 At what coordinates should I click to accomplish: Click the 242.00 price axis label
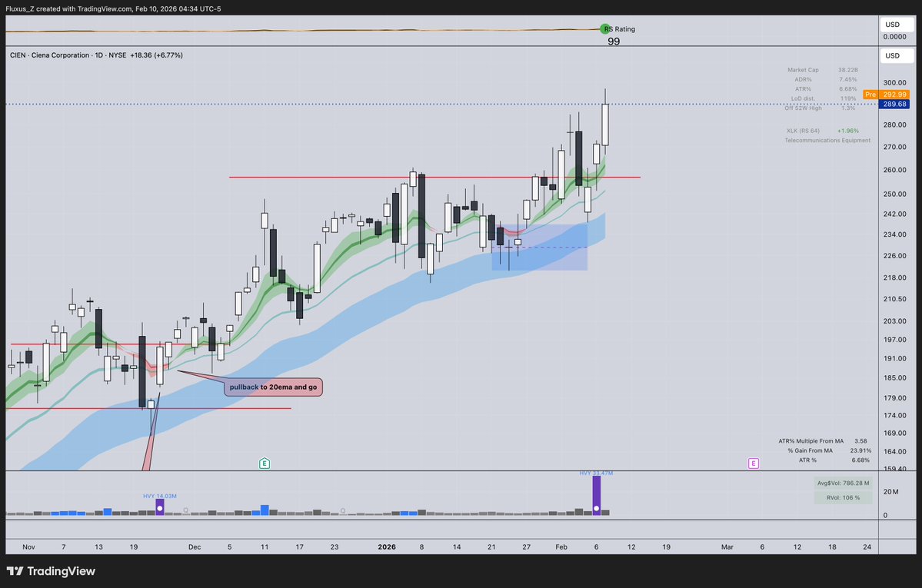[x=894, y=214]
